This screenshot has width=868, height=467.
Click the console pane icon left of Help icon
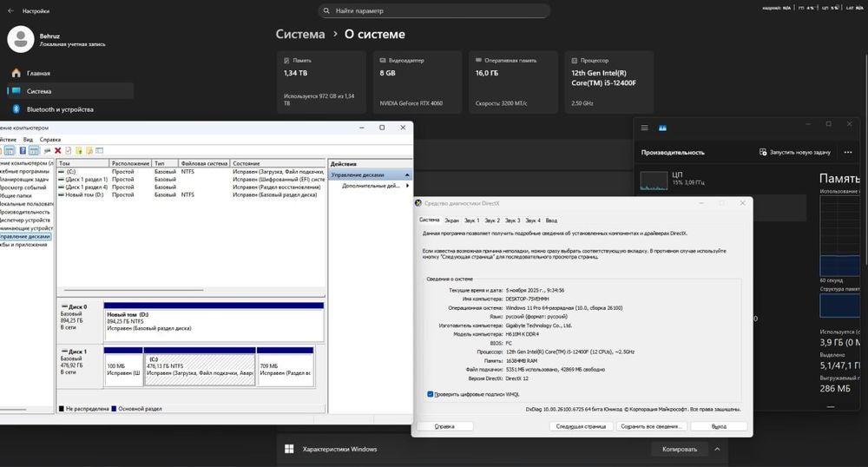pos(10,150)
